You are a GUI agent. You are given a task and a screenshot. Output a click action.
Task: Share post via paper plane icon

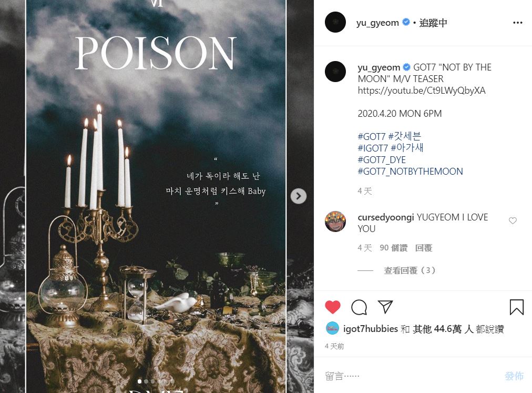(385, 307)
